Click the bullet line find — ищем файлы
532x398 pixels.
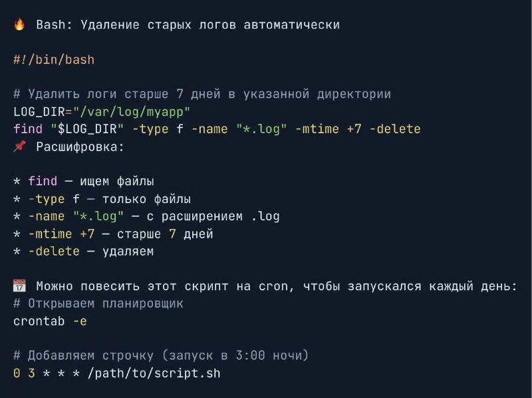pyautogui.click(x=84, y=181)
